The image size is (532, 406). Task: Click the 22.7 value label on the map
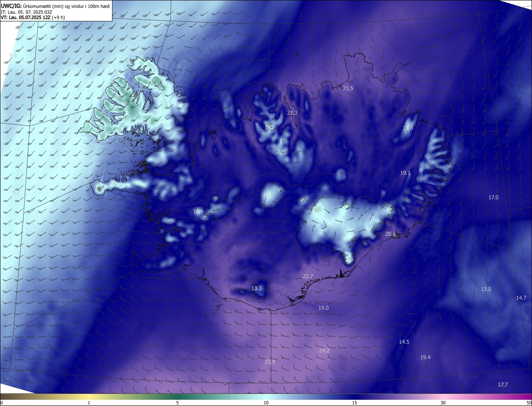308,276
